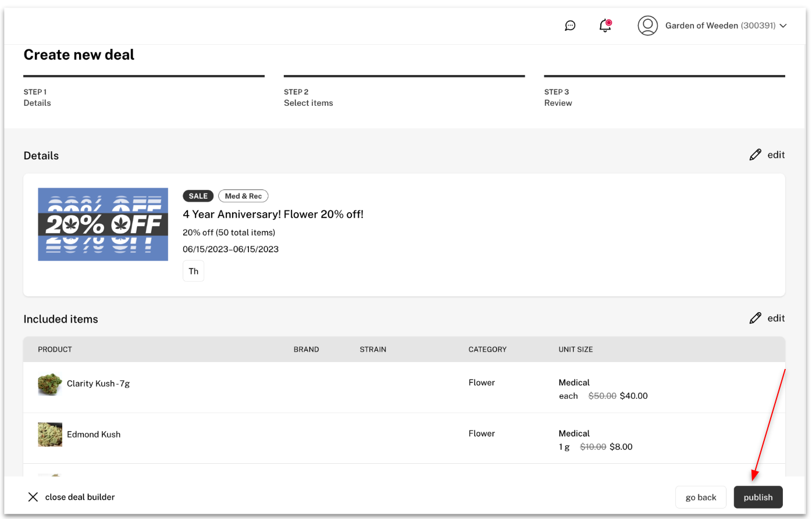The image size is (812, 519).
Task: Click the 20% OFF deal banner image
Action: pos(103,224)
